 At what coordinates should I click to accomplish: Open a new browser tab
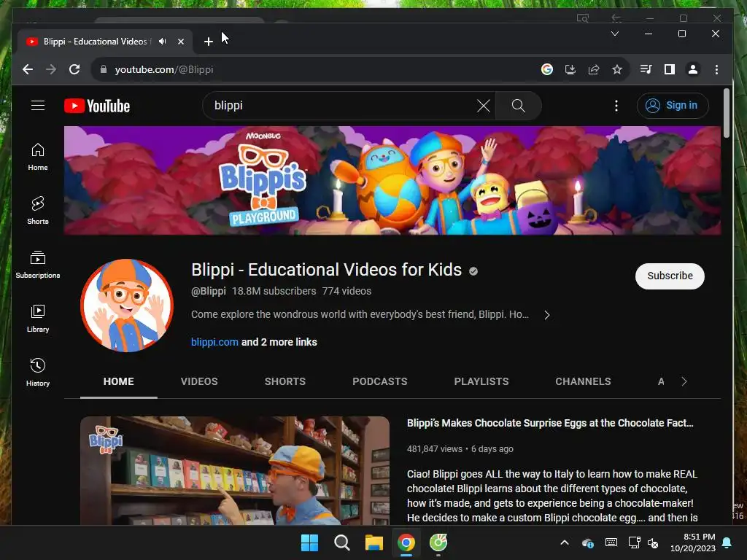click(x=208, y=42)
